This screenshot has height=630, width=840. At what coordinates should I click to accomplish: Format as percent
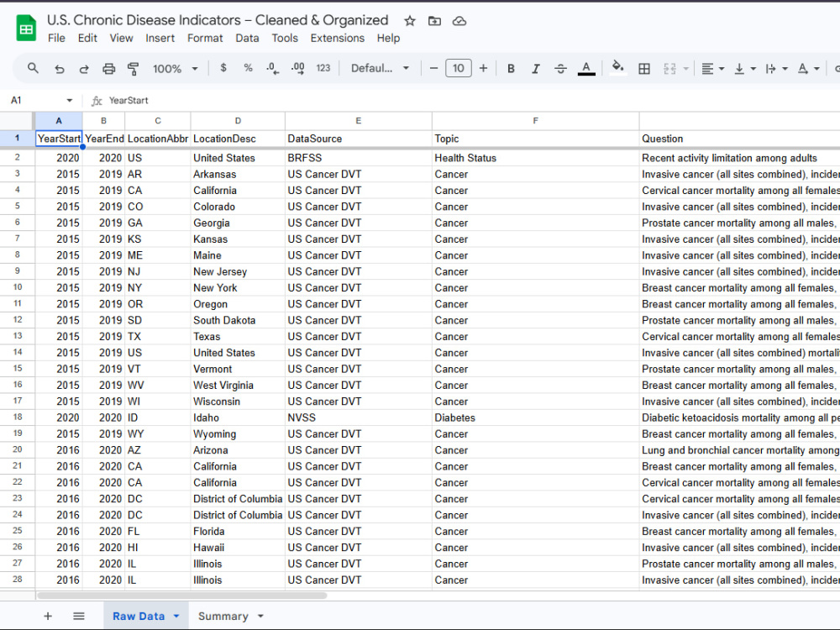(x=248, y=68)
